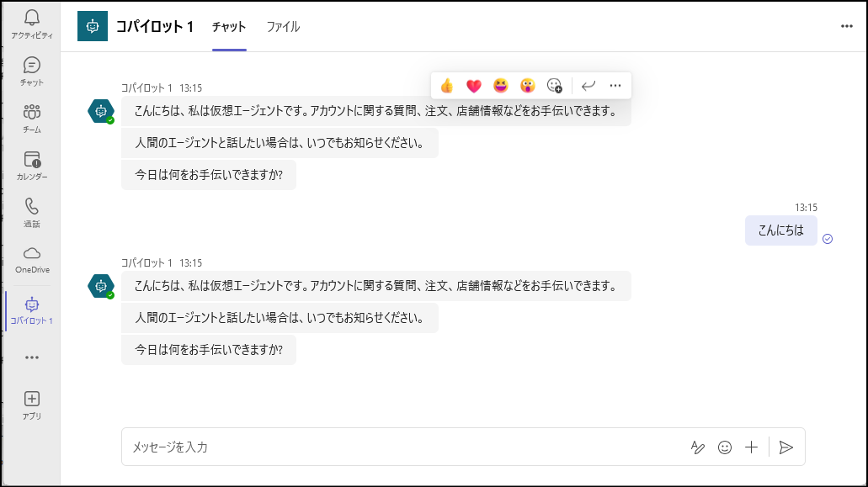The width and height of the screenshot is (868, 487).
Task: React with laughing face emoji
Action: click(x=501, y=86)
